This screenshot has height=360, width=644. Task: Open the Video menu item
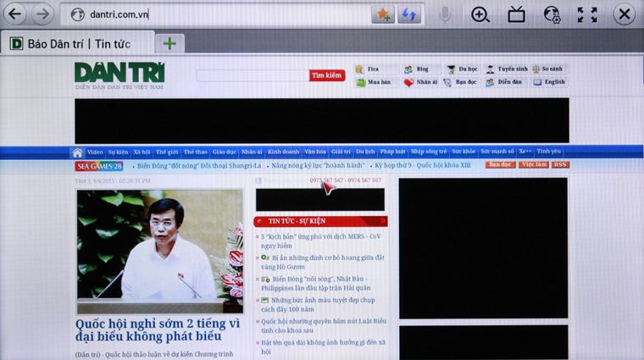(95, 152)
